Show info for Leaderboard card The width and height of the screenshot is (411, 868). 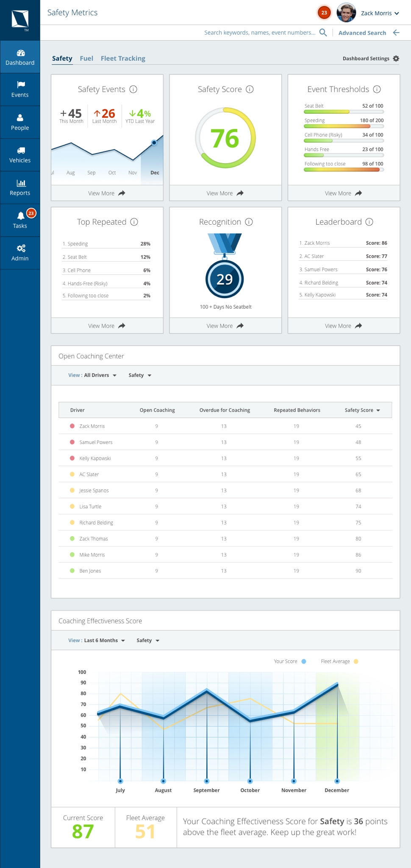click(x=369, y=222)
